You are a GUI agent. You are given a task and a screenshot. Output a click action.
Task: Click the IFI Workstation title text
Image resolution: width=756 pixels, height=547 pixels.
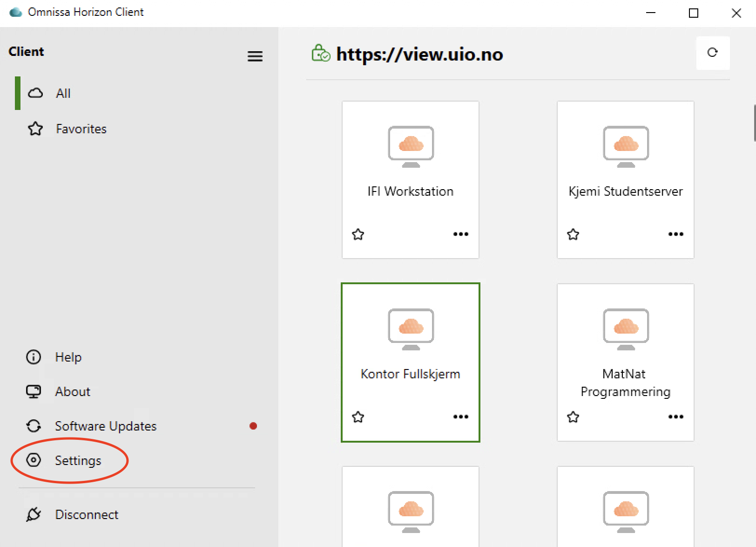(411, 191)
